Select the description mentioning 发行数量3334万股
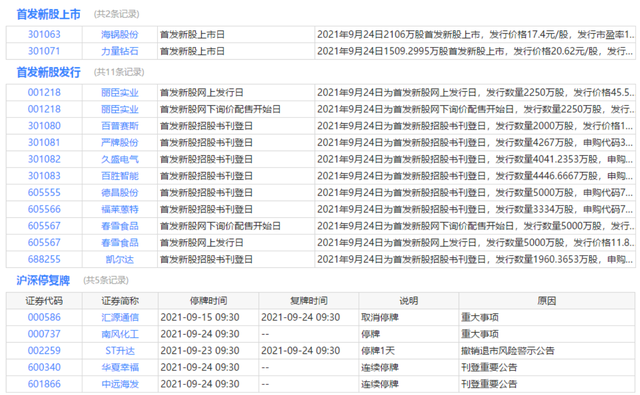The width and height of the screenshot is (640, 395). pos(476,209)
